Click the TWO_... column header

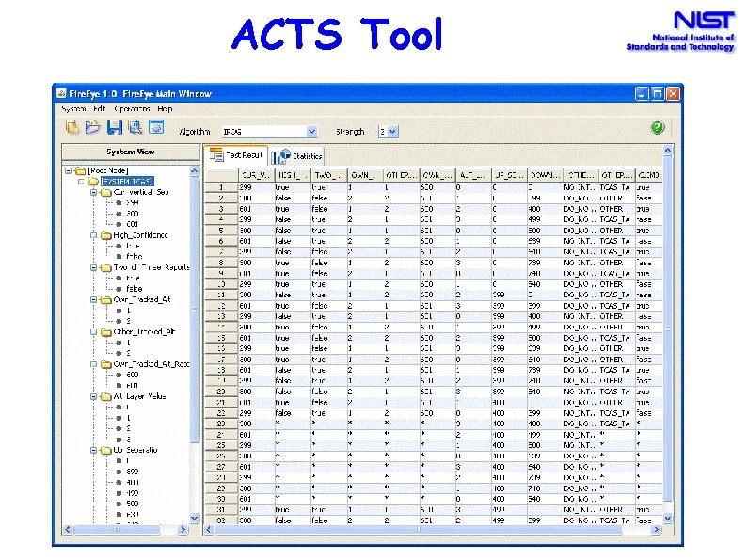click(329, 175)
